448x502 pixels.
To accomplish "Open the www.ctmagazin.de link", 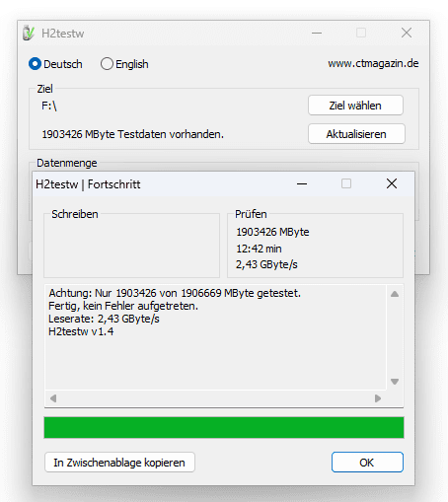I will [373, 63].
